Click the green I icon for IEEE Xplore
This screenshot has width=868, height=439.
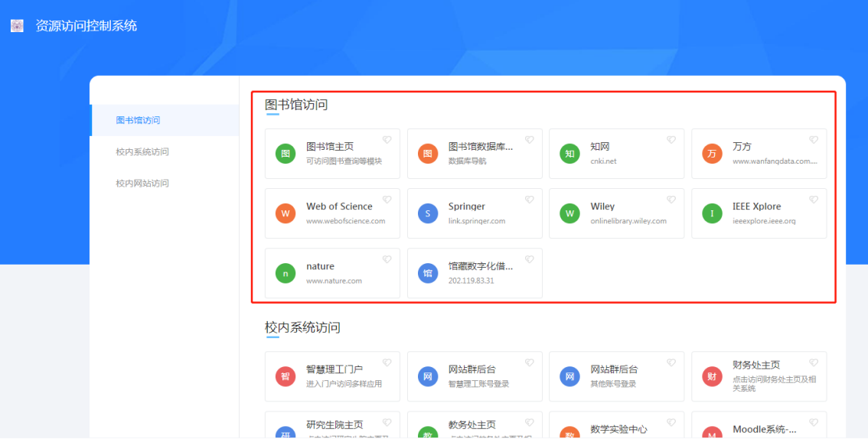pos(712,213)
